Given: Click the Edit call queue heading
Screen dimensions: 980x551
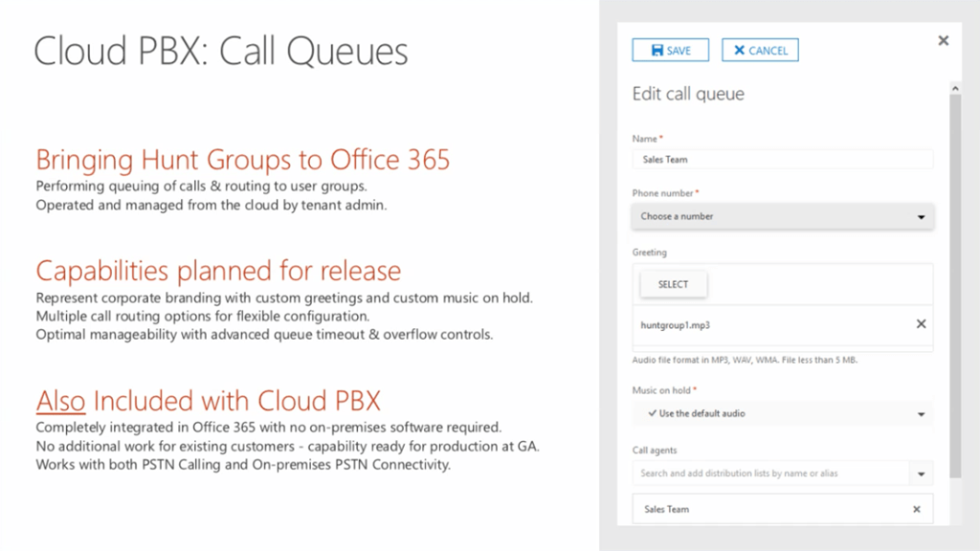Looking at the screenshot, I should tap(688, 94).
